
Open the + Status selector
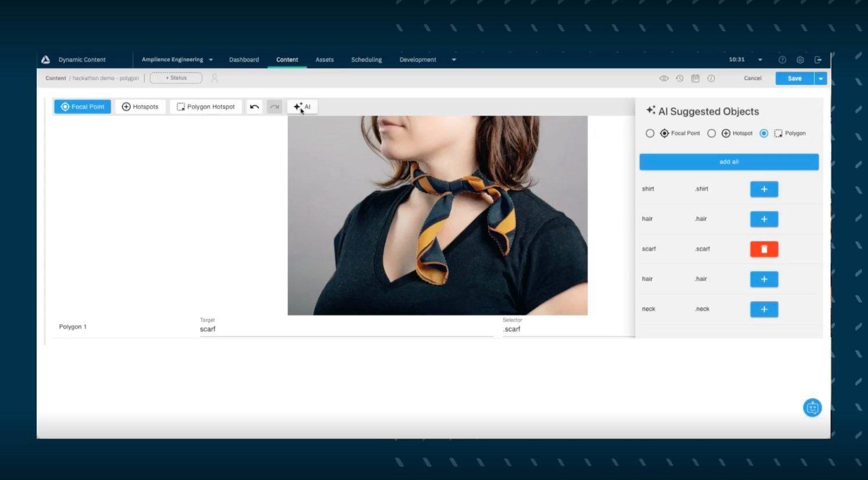point(176,78)
